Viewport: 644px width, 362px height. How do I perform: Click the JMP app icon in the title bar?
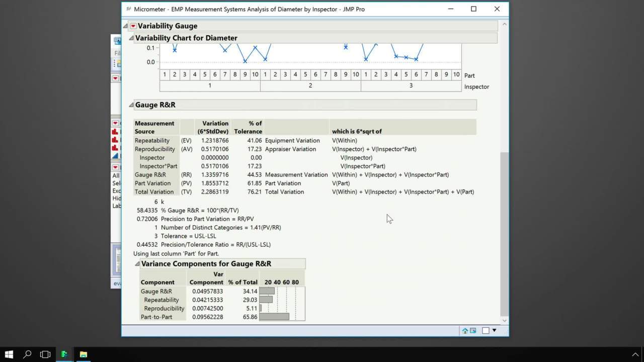(x=129, y=9)
